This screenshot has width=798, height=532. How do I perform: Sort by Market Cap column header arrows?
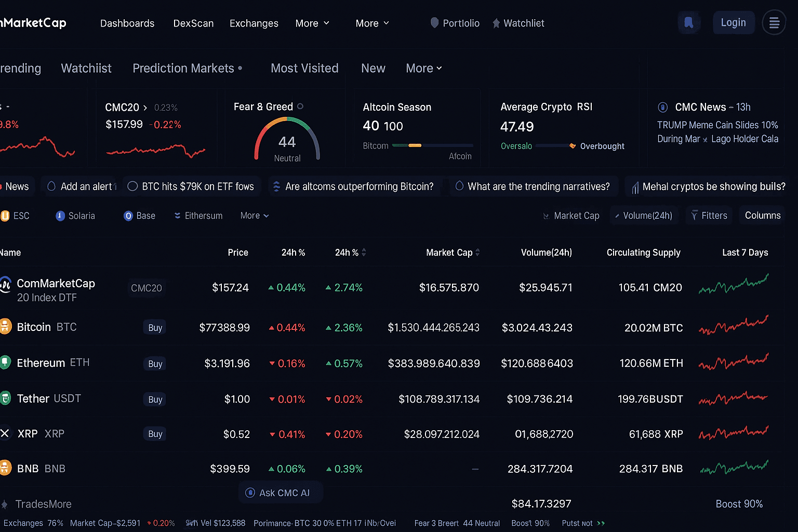pyautogui.click(x=477, y=252)
